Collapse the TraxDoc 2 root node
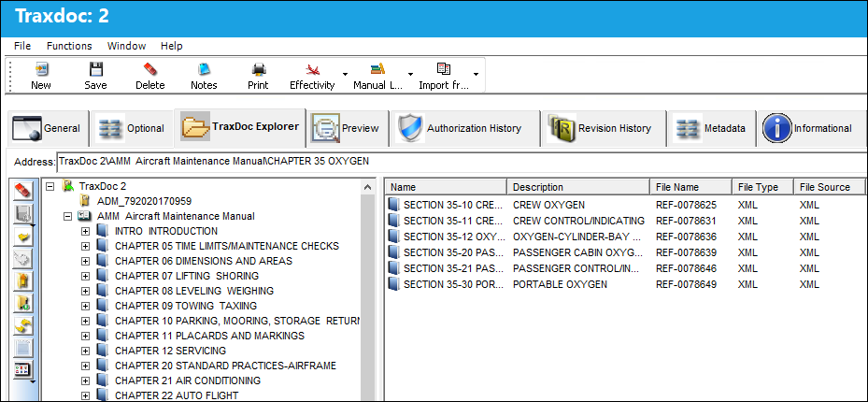The width and height of the screenshot is (868, 402). point(50,187)
